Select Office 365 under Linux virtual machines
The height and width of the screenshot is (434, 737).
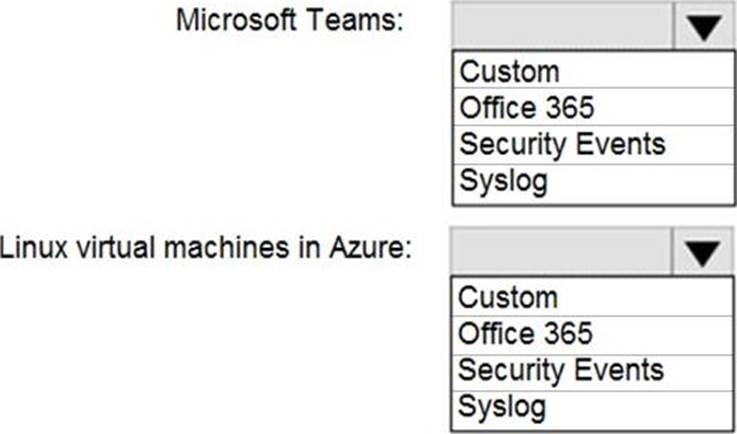525,333
